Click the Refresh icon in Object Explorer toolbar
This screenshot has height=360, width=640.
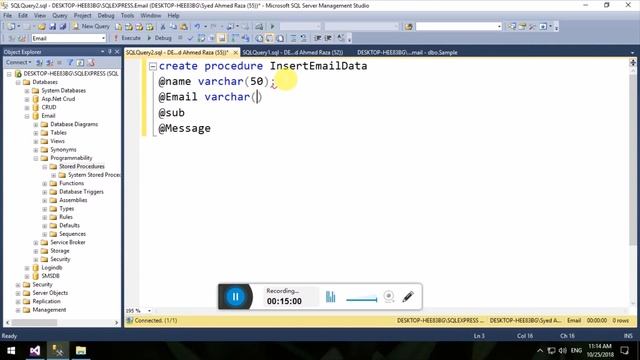(80, 62)
